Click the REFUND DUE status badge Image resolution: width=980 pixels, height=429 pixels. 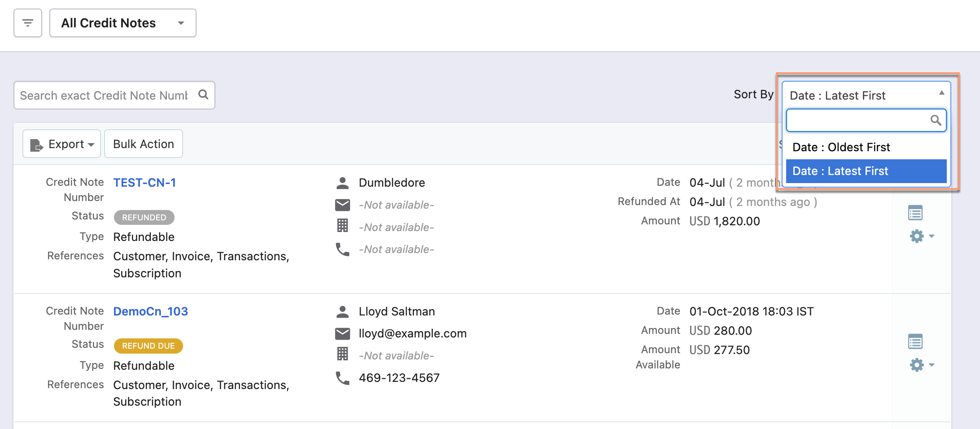[x=148, y=346]
